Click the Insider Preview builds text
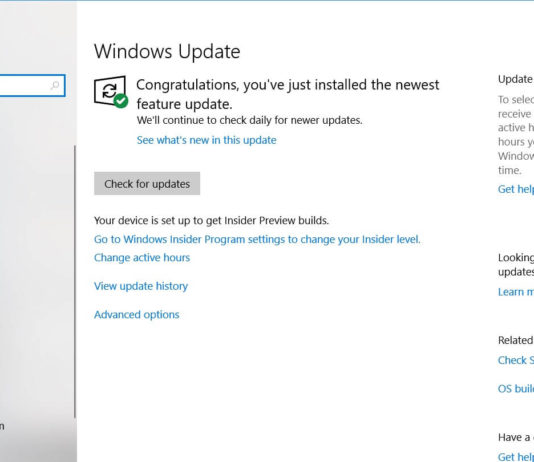The image size is (534, 462). coord(211,221)
